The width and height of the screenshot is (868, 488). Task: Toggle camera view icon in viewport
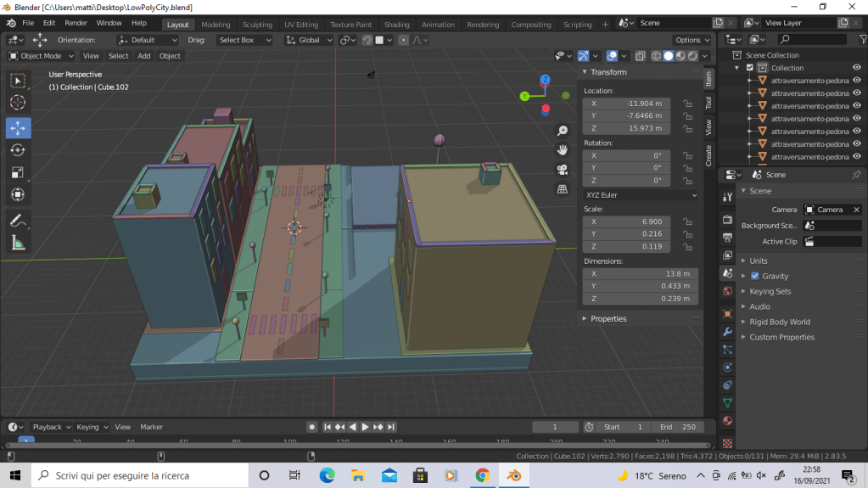[x=562, y=169]
